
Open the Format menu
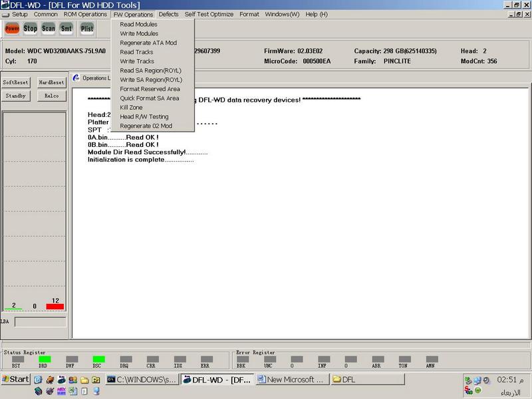point(249,14)
